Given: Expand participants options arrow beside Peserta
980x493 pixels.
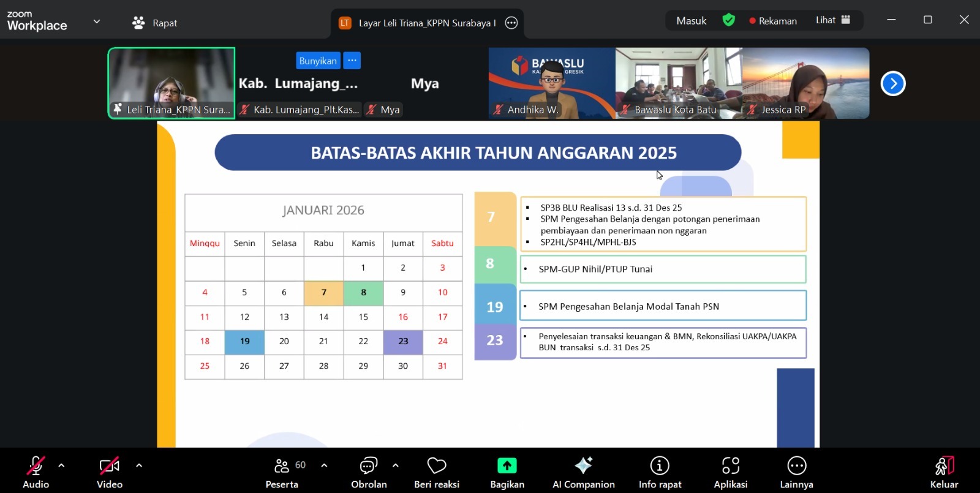Looking at the screenshot, I should click(324, 466).
